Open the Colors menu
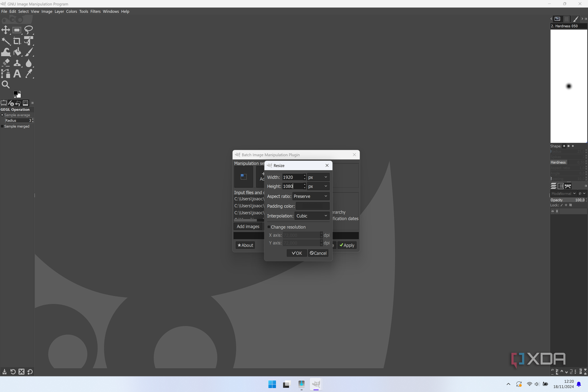Image resolution: width=588 pixels, height=392 pixels. 71,11
